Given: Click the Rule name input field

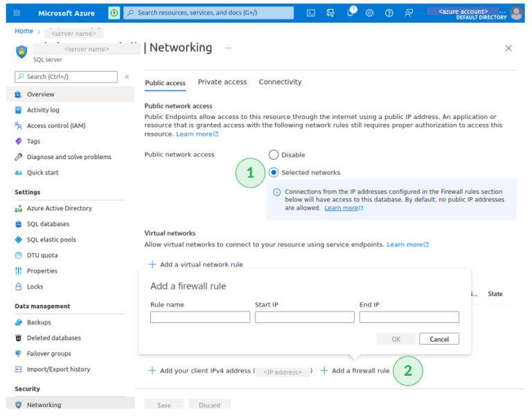Looking at the screenshot, I should (x=200, y=318).
